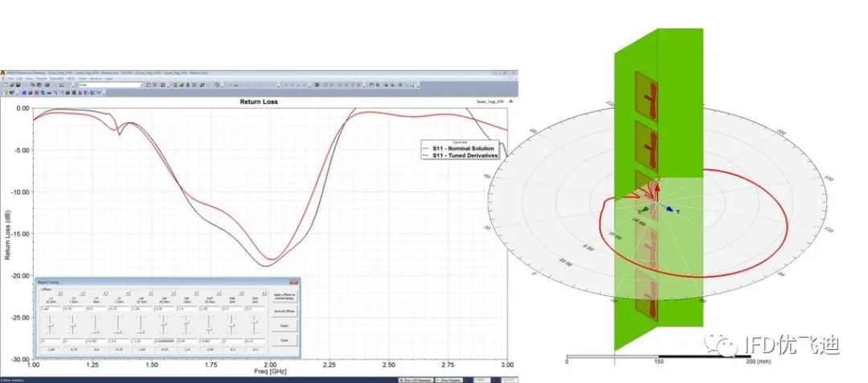
Task: Open the File menu
Action: (11, 79)
